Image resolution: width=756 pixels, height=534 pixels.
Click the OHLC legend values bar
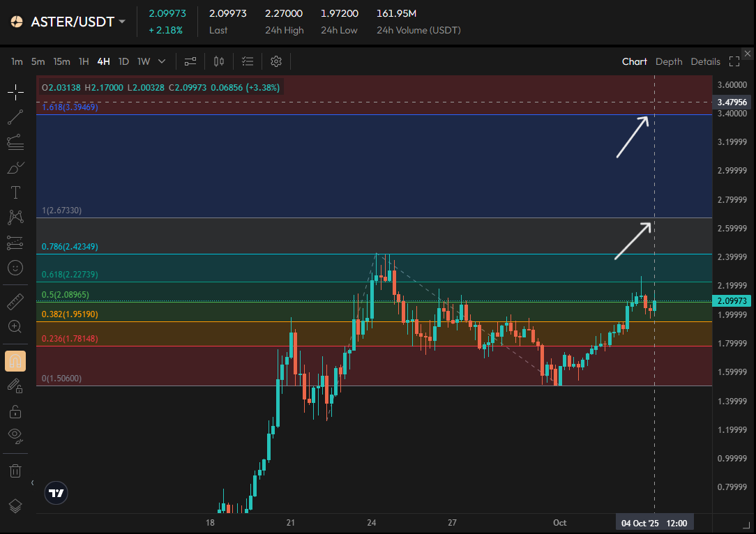coord(160,88)
